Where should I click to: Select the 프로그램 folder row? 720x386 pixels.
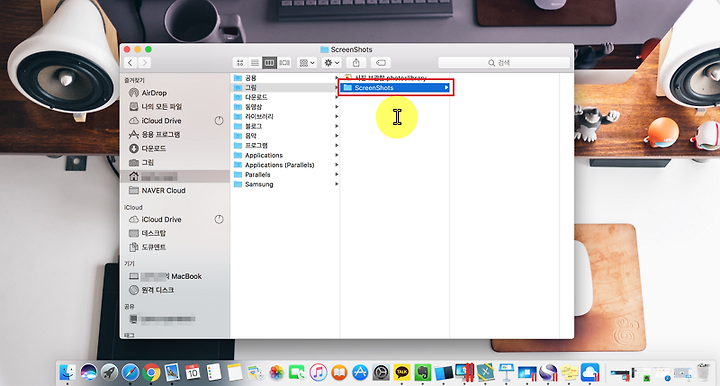coord(285,145)
